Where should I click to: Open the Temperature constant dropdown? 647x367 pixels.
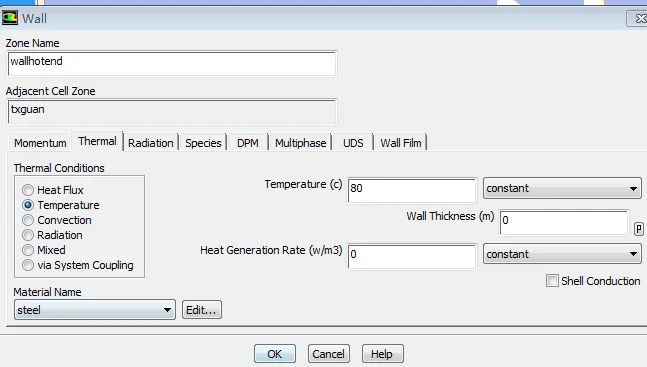(562, 188)
